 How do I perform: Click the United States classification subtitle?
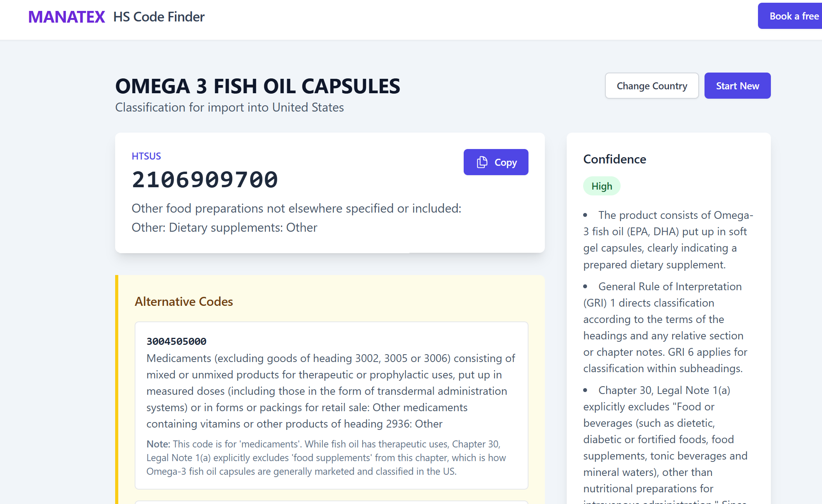(230, 107)
